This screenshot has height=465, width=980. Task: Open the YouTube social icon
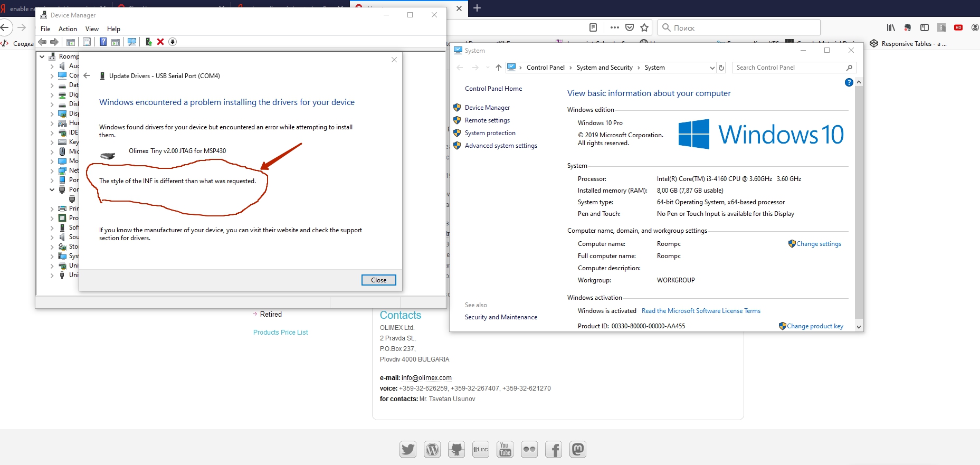point(505,449)
